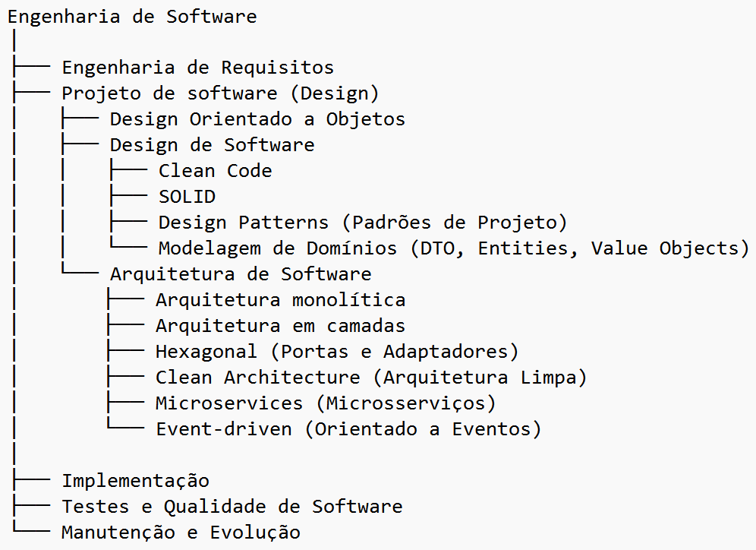Select Design Orientado a Objetos
The image size is (756, 550).
pyautogui.click(x=257, y=119)
